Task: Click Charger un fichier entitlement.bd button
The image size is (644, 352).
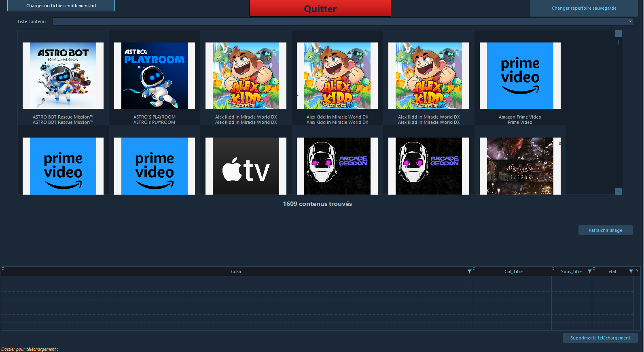Action: pyautogui.click(x=61, y=6)
